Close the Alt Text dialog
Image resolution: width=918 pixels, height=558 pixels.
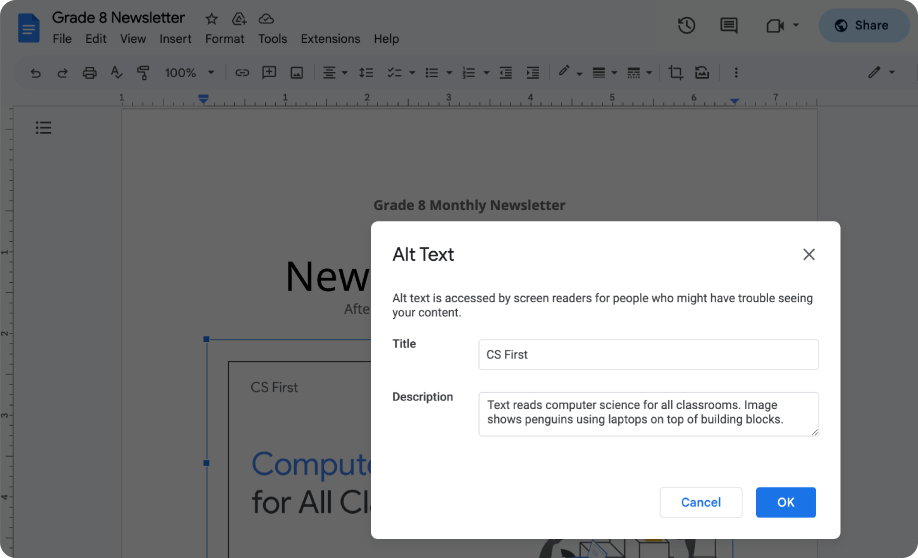[x=809, y=254]
